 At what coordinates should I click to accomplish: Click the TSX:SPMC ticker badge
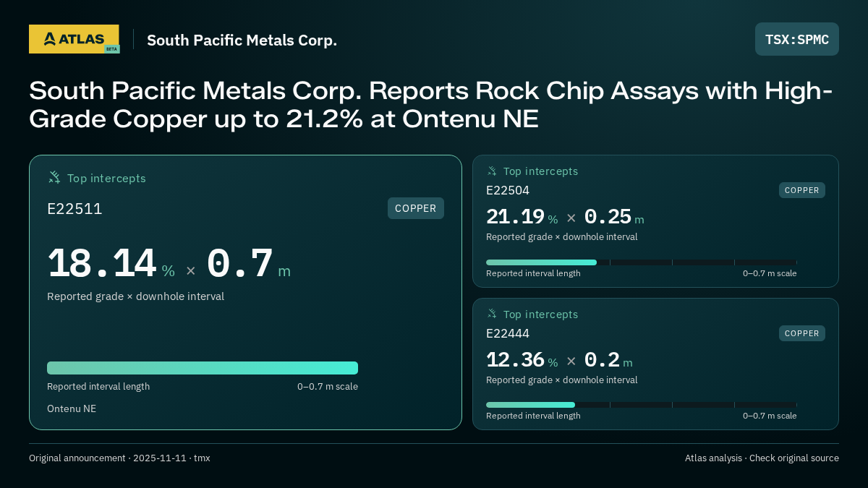(797, 39)
